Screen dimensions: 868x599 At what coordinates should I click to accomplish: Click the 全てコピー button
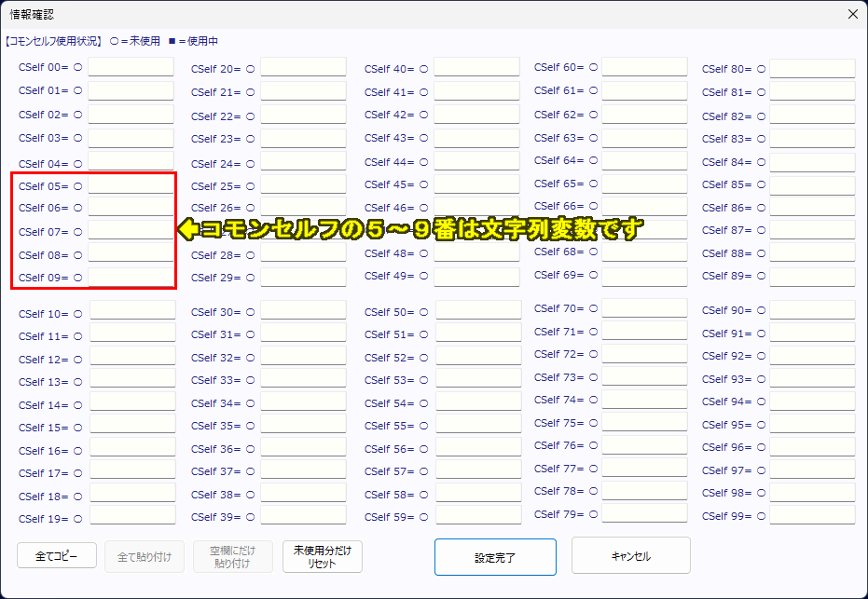click(x=57, y=556)
